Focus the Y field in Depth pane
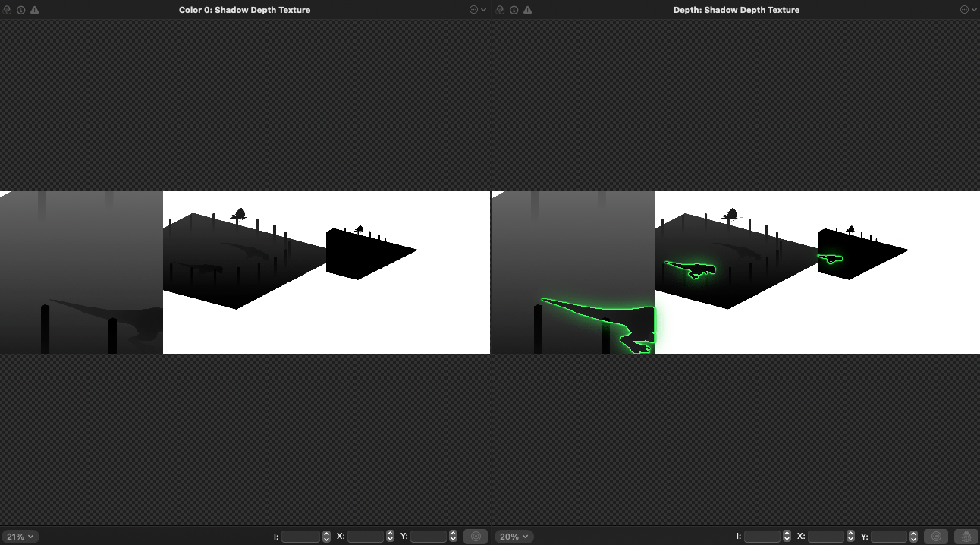 tap(890, 537)
